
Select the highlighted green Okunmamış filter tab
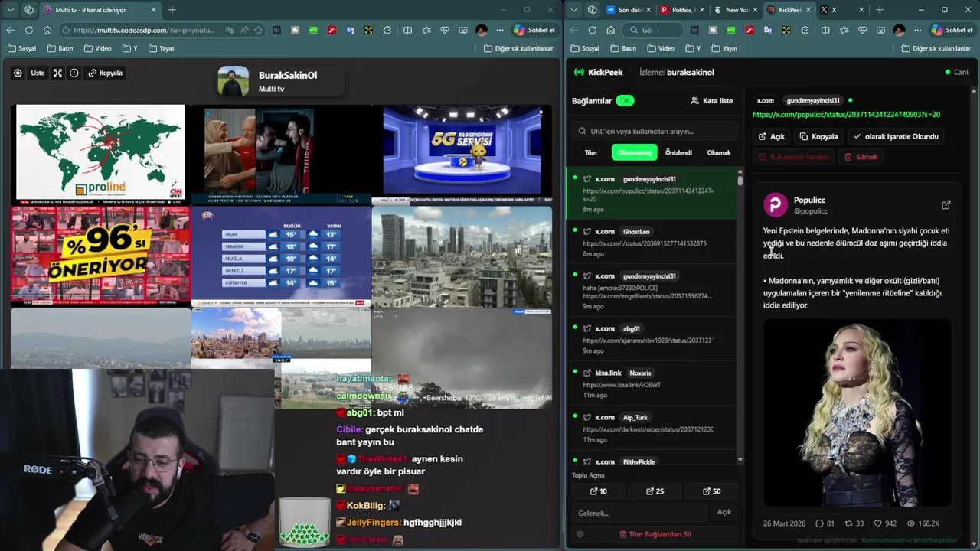(x=634, y=152)
